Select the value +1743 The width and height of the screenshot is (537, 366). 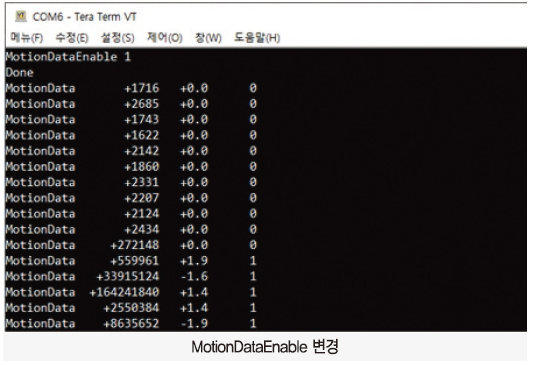(141, 119)
